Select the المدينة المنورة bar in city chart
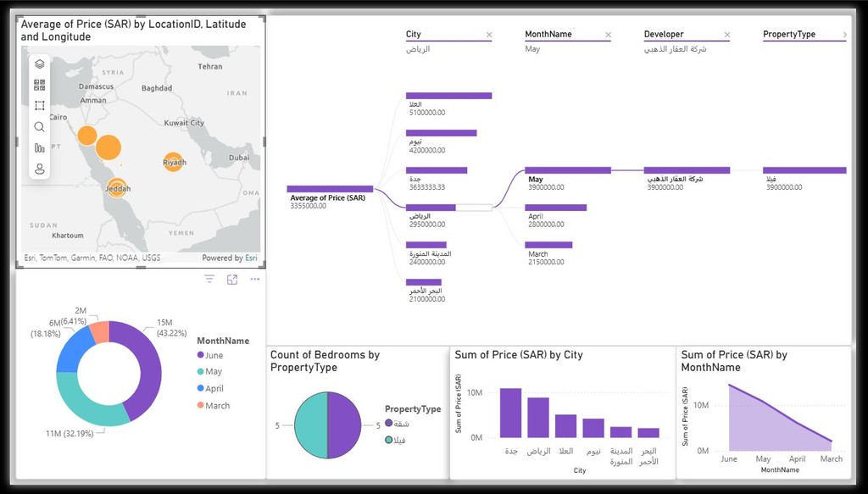Image resolution: width=868 pixels, height=494 pixels. pos(621,432)
